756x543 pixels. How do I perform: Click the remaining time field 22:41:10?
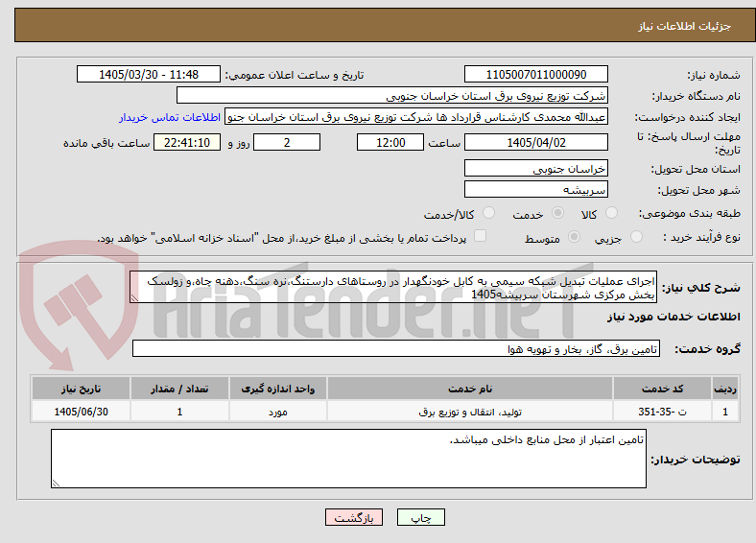187,142
